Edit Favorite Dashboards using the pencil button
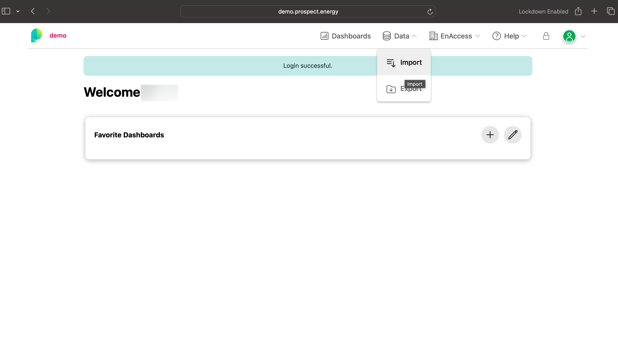Viewport: 618px width, 364px height. (x=513, y=135)
